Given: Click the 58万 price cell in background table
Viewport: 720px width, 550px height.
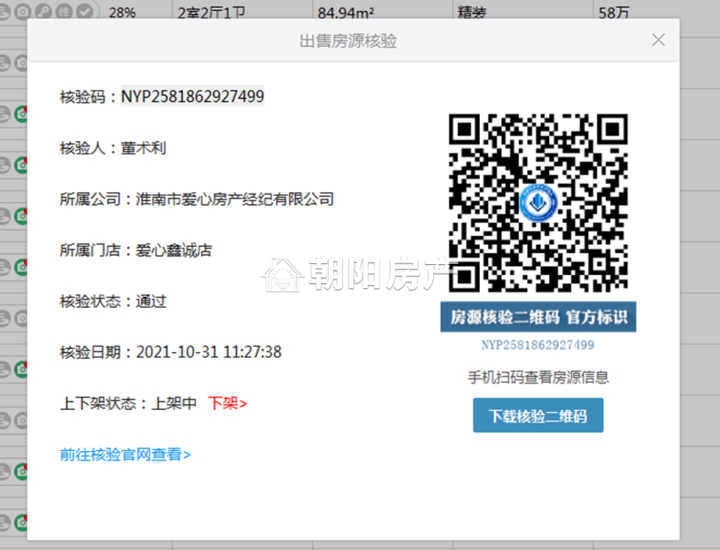Looking at the screenshot, I should 613,12.
